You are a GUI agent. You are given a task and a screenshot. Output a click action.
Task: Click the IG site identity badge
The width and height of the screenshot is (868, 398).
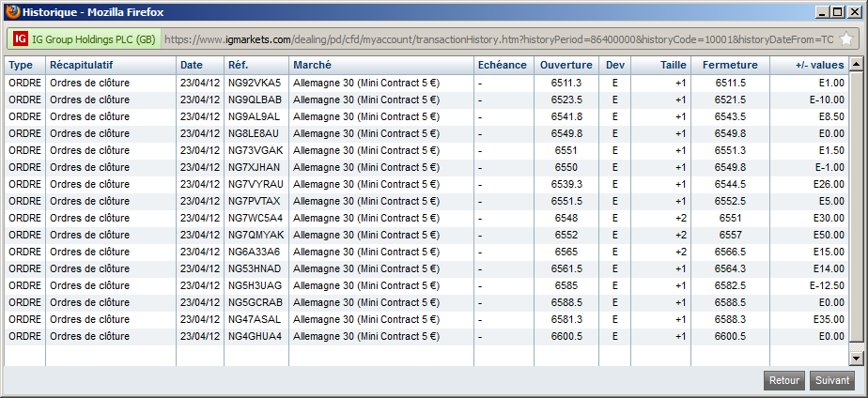(85, 39)
